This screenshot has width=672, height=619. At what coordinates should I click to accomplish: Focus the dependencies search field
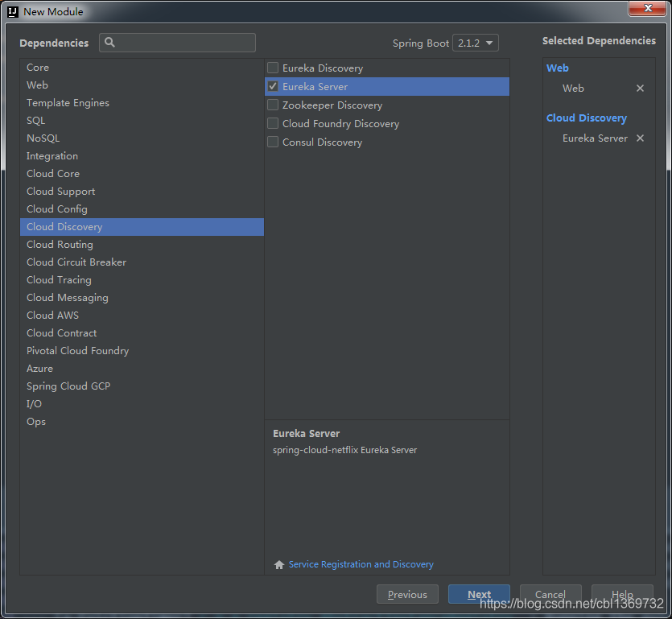pos(185,43)
